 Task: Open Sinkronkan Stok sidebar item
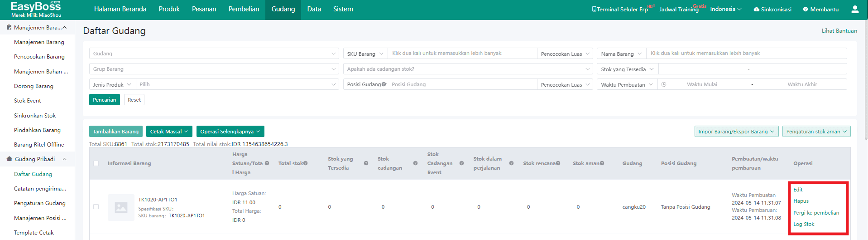coord(35,116)
